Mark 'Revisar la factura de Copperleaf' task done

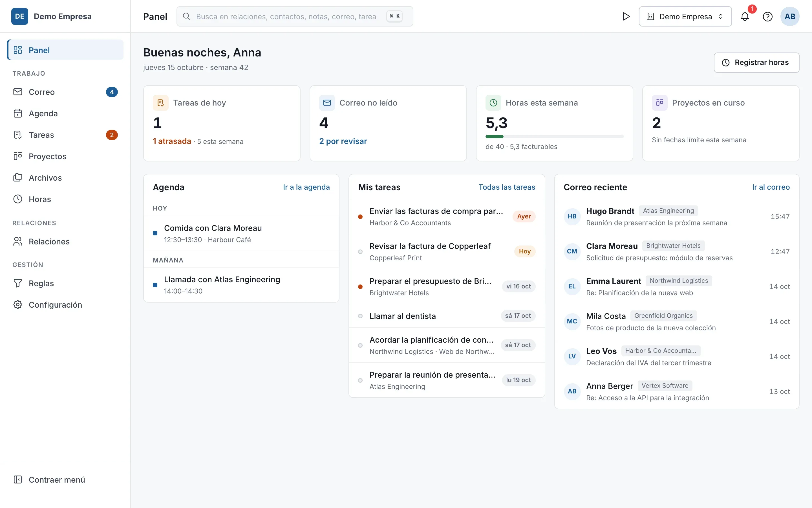point(360,252)
